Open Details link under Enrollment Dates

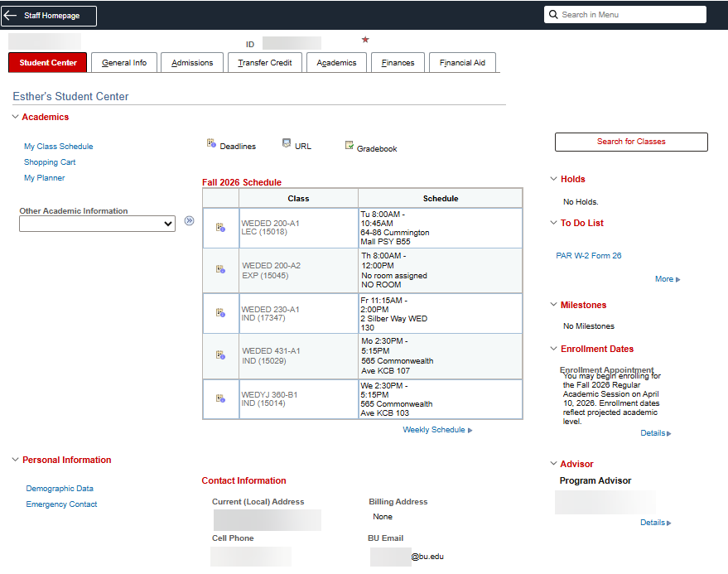[x=656, y=433]
